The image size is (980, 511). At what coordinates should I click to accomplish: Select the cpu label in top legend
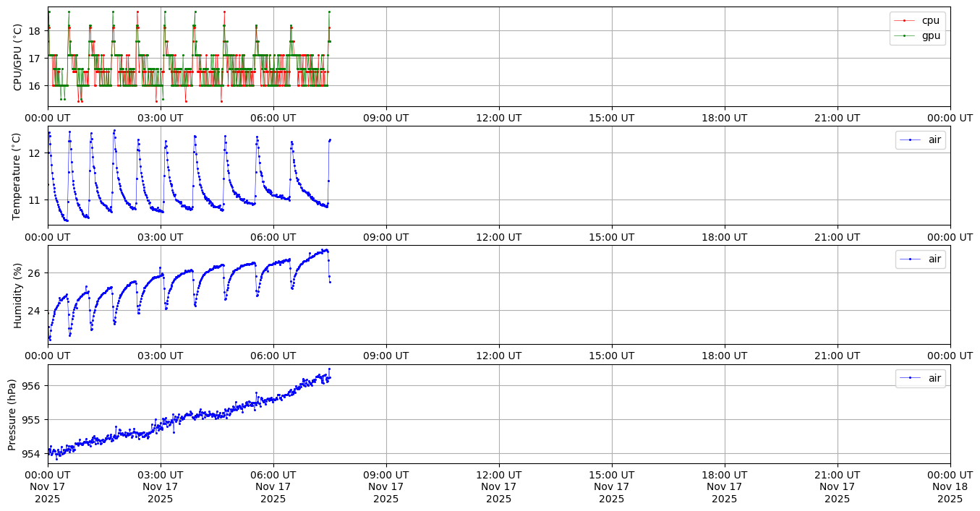coord(931,20)
